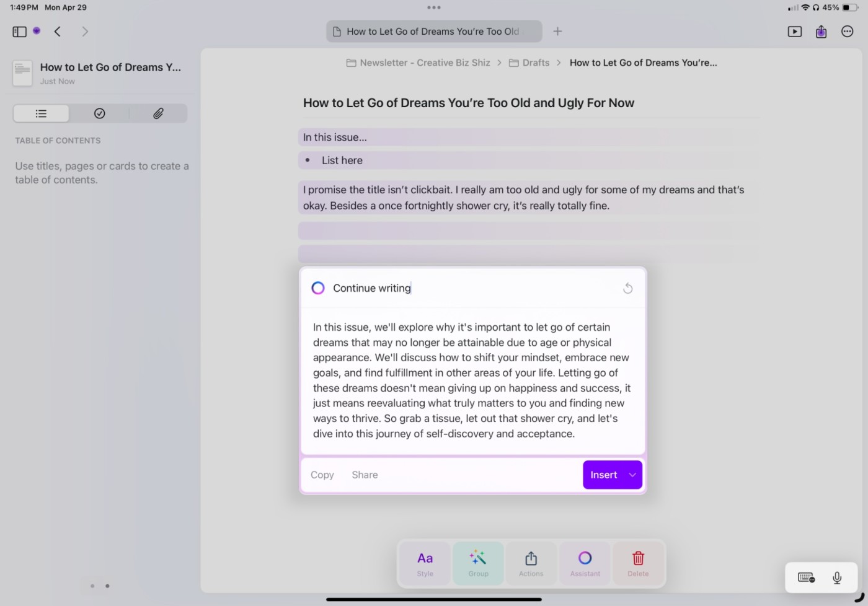The height and width of the screenshot is (606, 868).
Task: Open a new tab with plus icon
Action: tap(557, 32)
